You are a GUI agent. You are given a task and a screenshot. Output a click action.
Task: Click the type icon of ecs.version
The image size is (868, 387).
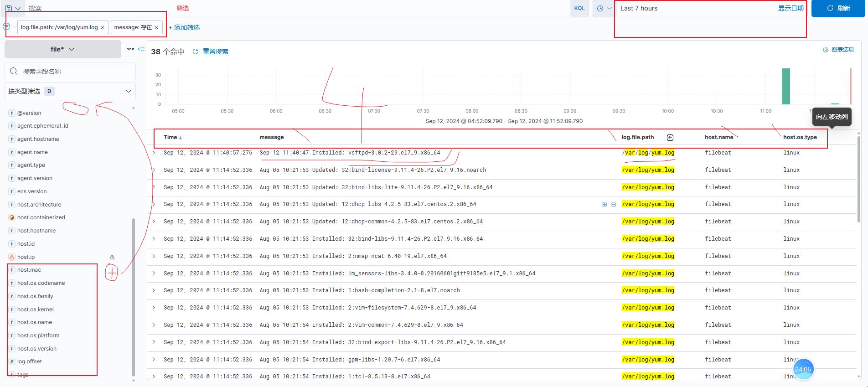tap(12, 191)
